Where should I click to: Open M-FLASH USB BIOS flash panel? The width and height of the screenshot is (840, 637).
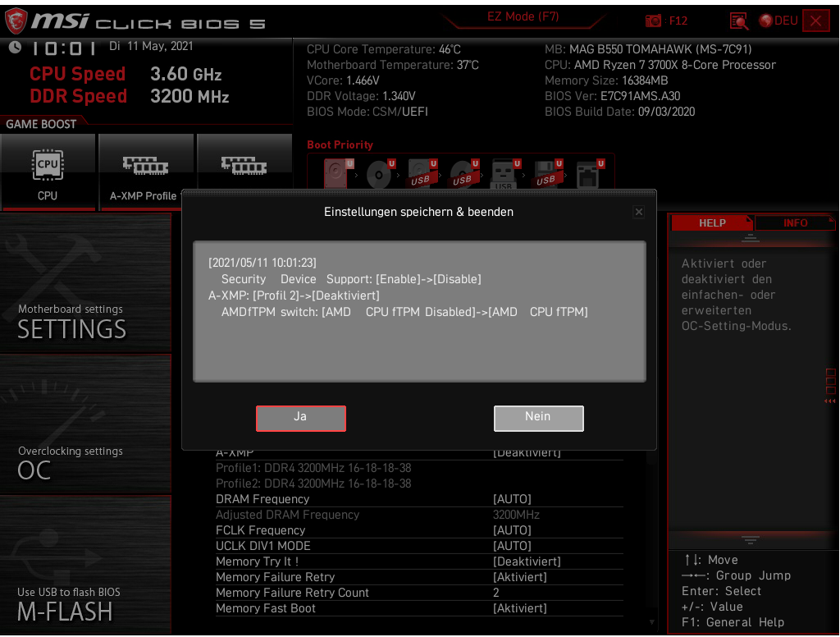tap(85, 565)
